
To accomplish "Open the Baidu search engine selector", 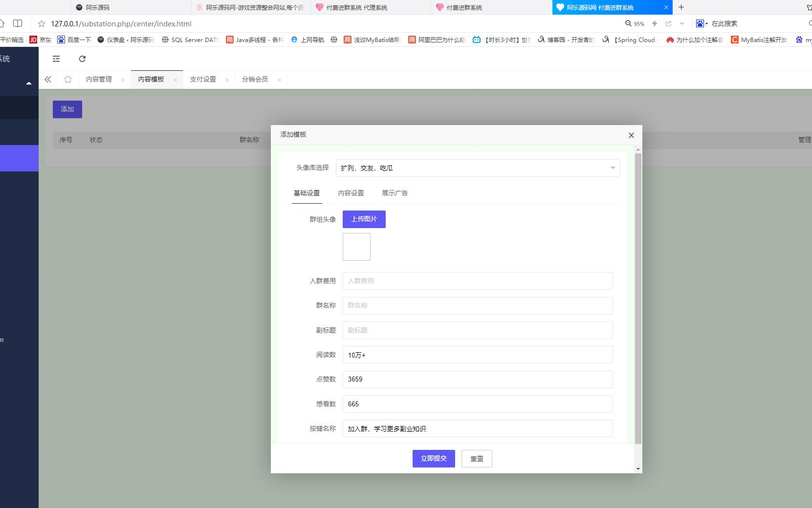I will 702,23.
